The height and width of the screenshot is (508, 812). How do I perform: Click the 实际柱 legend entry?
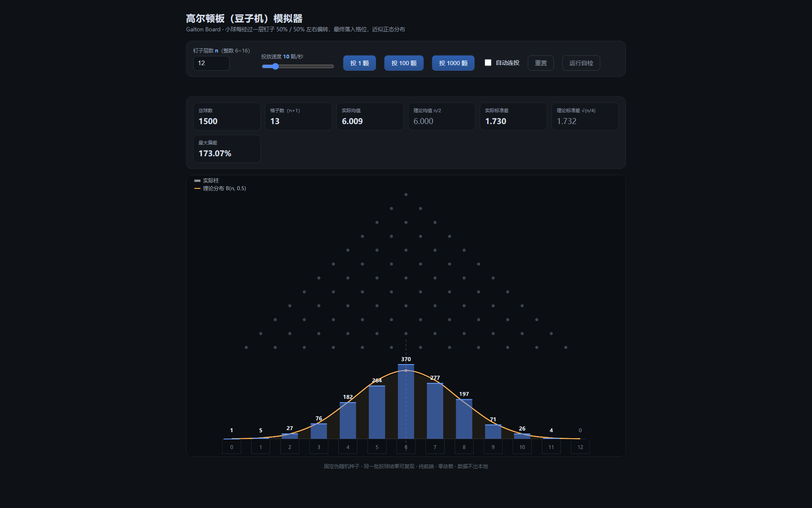[206, 181]
